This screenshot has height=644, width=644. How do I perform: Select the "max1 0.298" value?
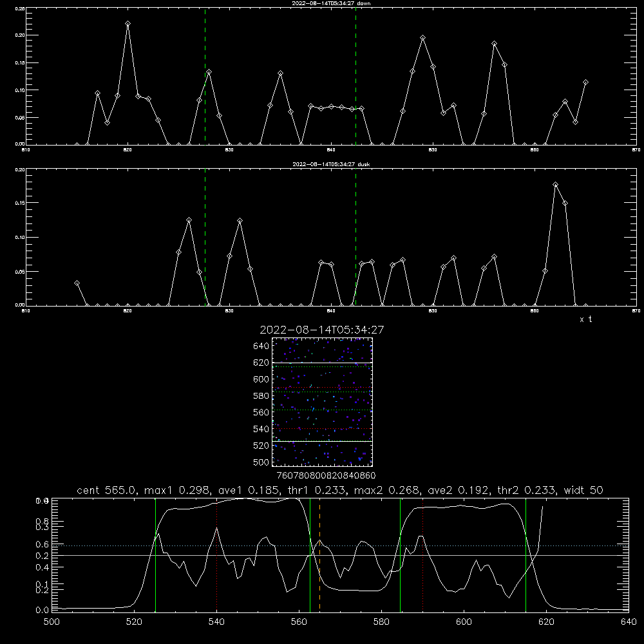[x=178, y=490]
